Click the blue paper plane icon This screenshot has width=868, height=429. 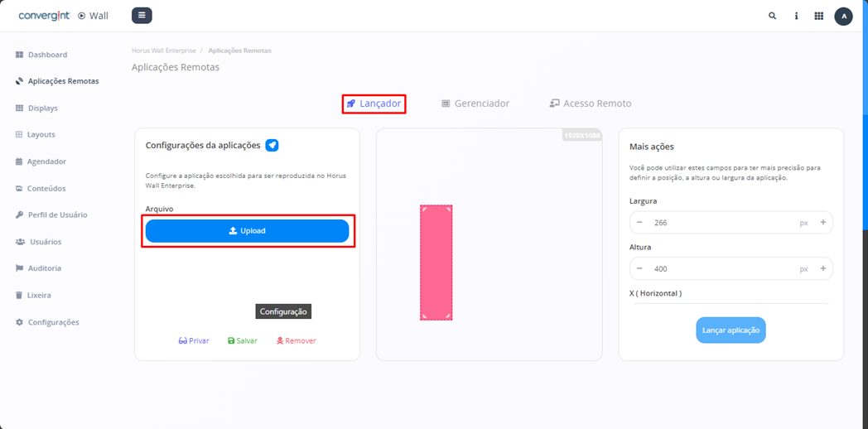click(272, 146)
